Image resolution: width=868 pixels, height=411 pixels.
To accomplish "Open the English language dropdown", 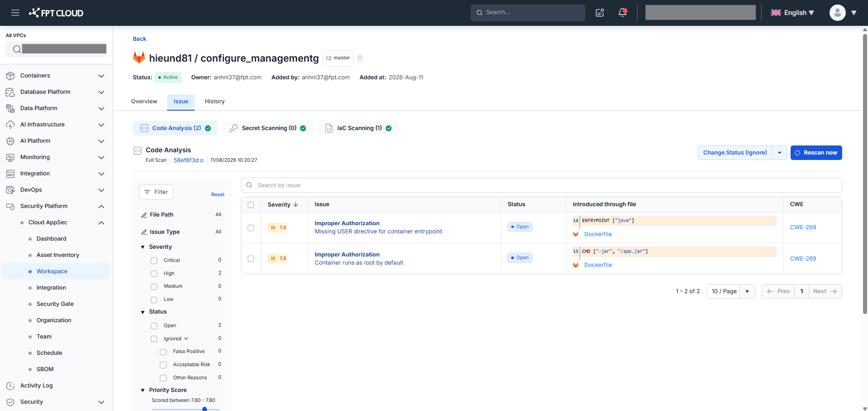I will (x=792, y=13).
